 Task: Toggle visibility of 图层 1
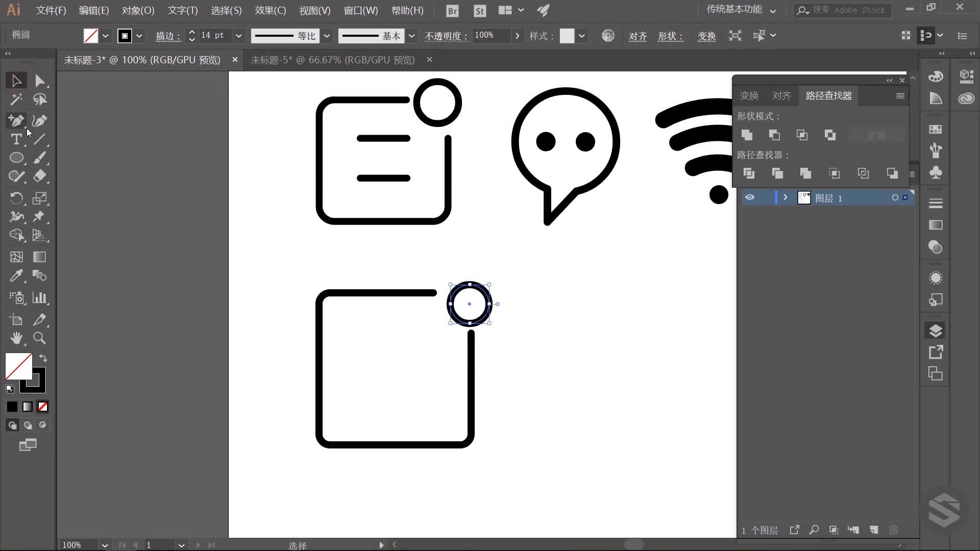749,197
